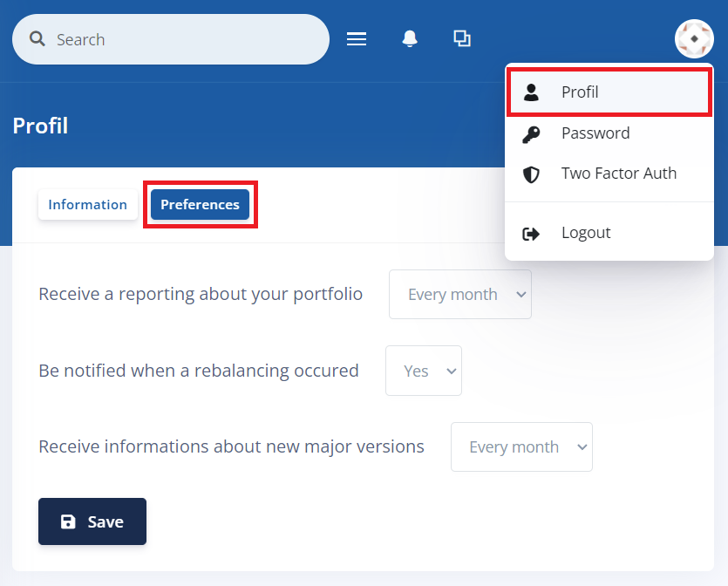Click the person icon beside Profil
The height and width of the screenshot is (586, 728).
click(x=531, y=92)
